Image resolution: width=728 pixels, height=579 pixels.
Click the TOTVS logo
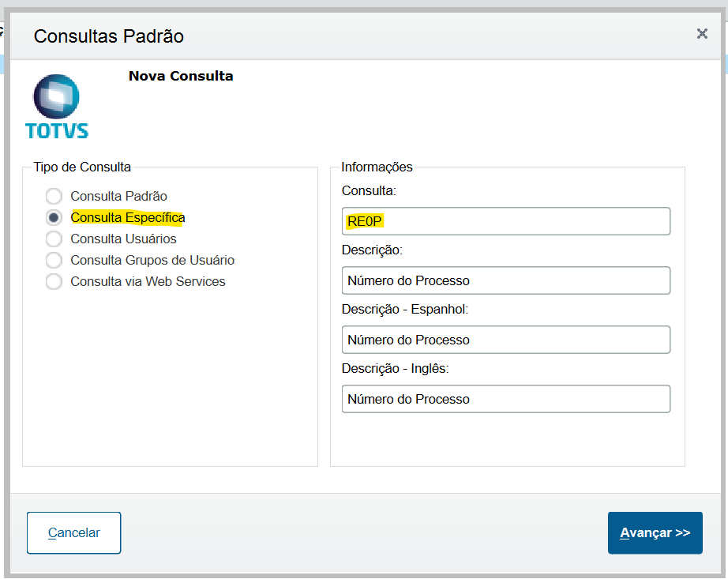point(56,107)
